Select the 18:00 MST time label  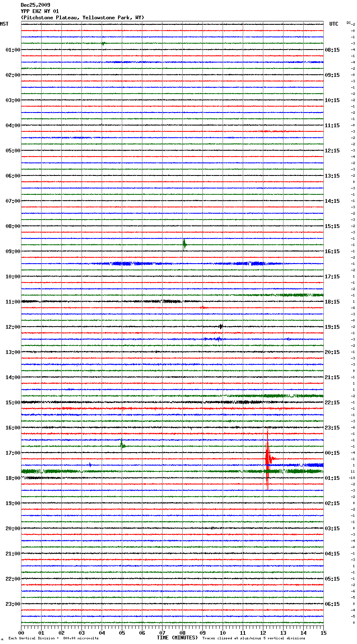point(13,478)
